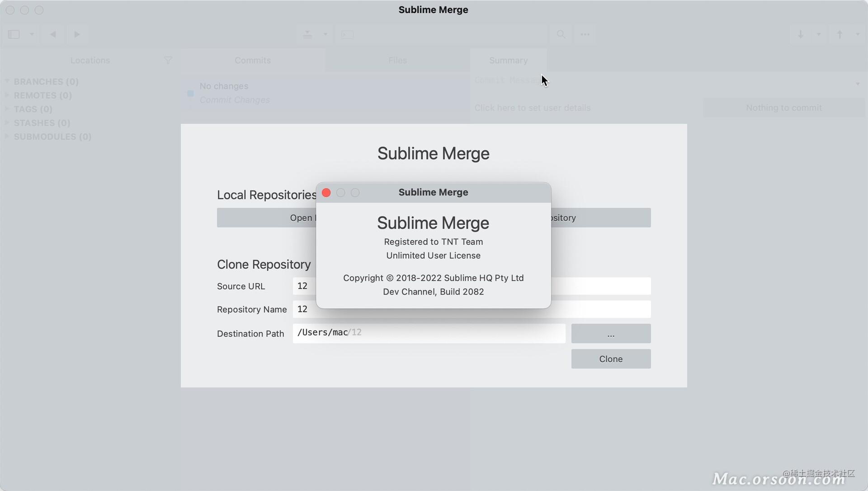The image size is (868, 491).
Task: Click the partly hidden 'ository' button
Action: [x=601, y=218]
